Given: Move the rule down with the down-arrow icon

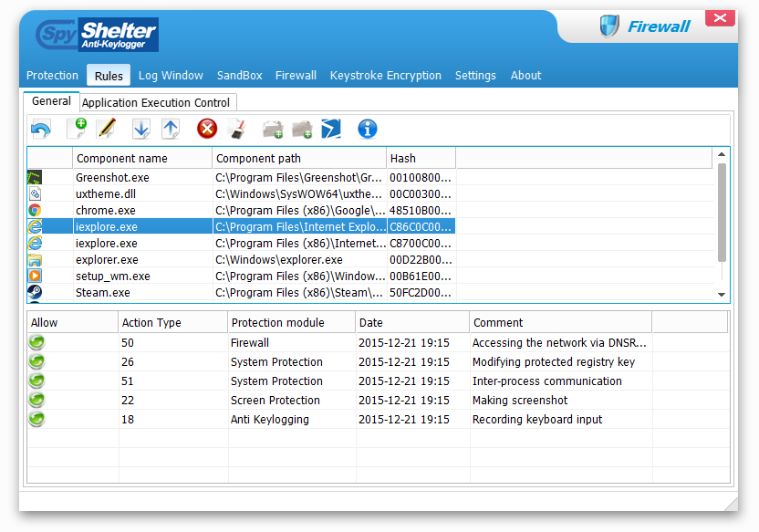Looking at the screenshot, I should click(140, 130).
